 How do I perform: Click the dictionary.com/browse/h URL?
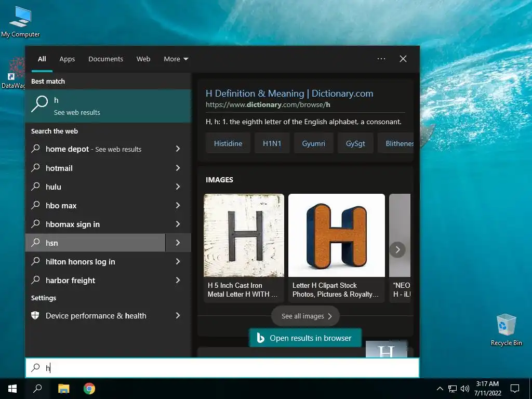click(268, 104)
